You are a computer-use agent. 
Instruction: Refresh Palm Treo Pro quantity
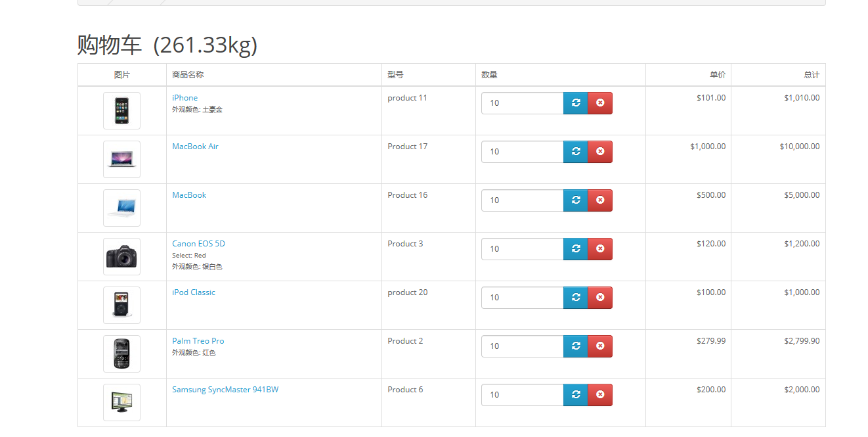576,346
